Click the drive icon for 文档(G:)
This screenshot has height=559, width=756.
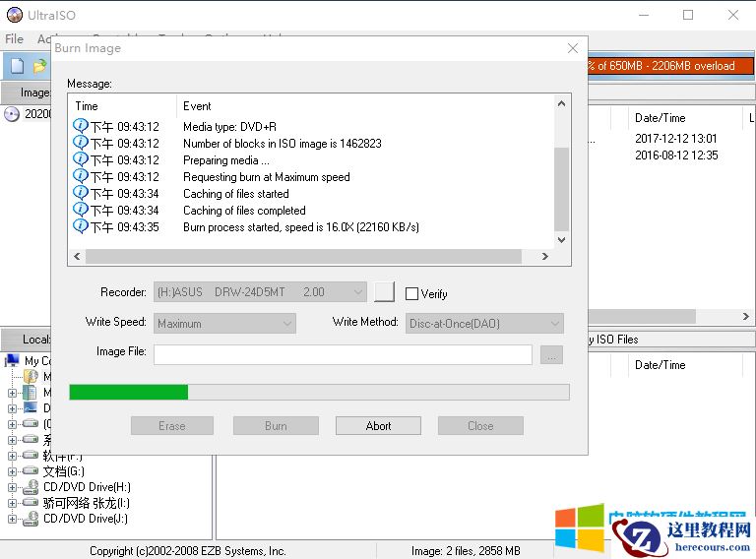[x=31, y=470]
